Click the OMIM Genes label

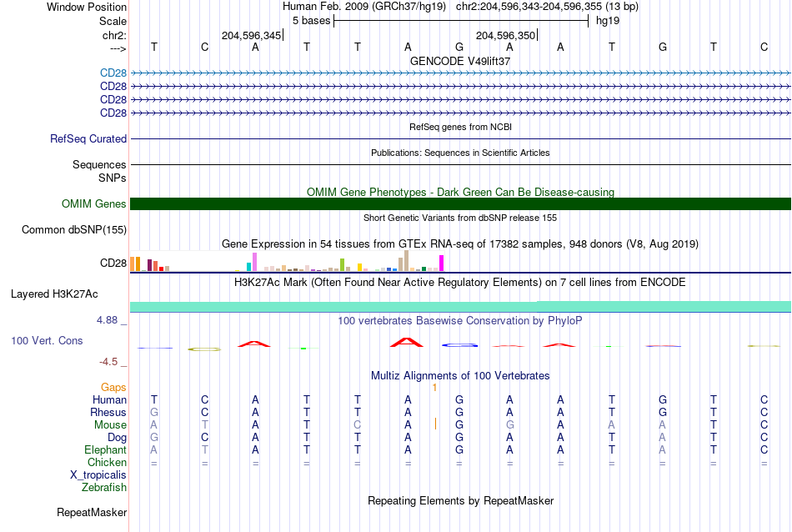[x=94, y=203]
